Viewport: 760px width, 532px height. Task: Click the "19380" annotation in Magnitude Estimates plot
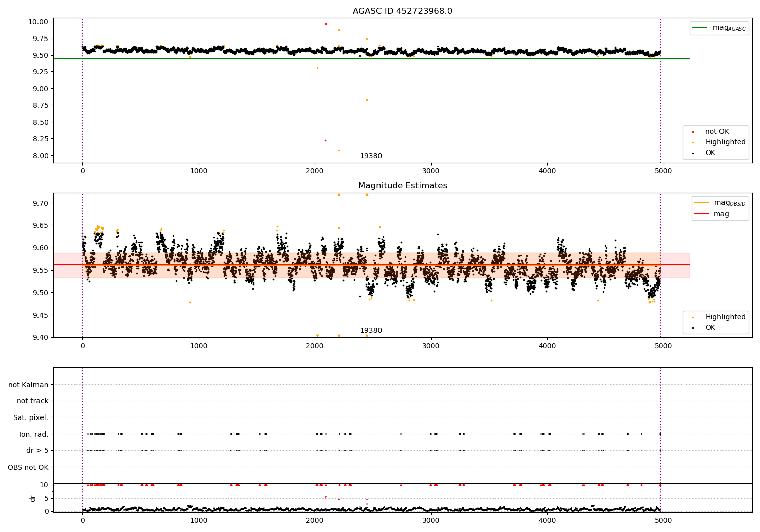(371, 331)
